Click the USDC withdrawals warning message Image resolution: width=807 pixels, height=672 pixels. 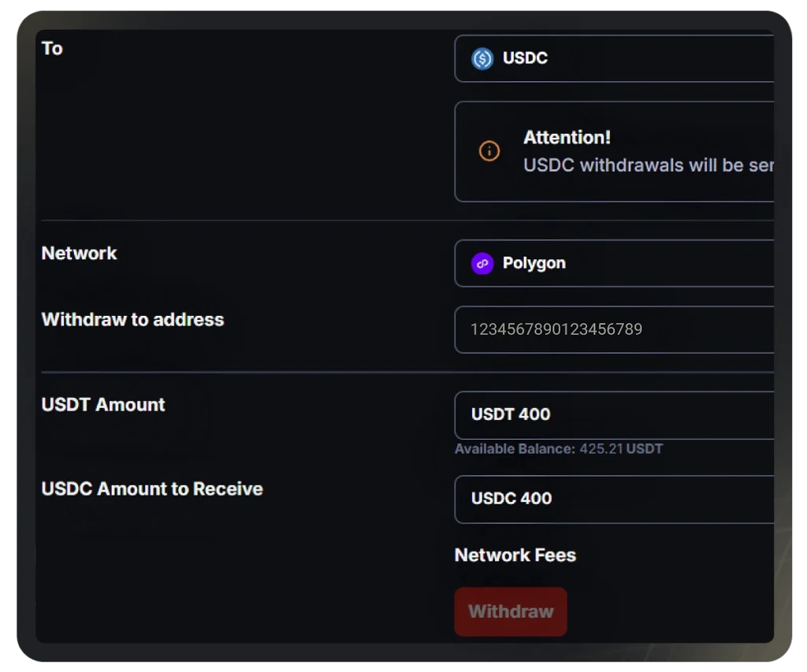[x=649, y=165]
